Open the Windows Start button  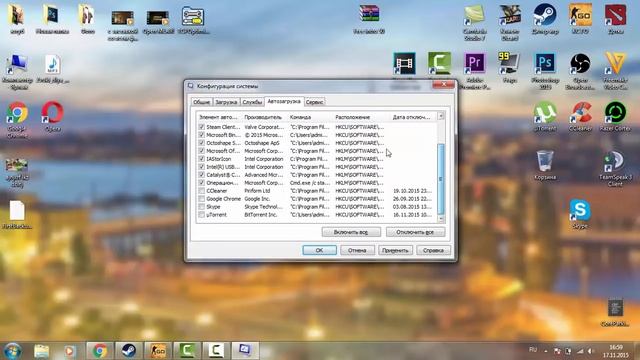[x=12, y=351]
